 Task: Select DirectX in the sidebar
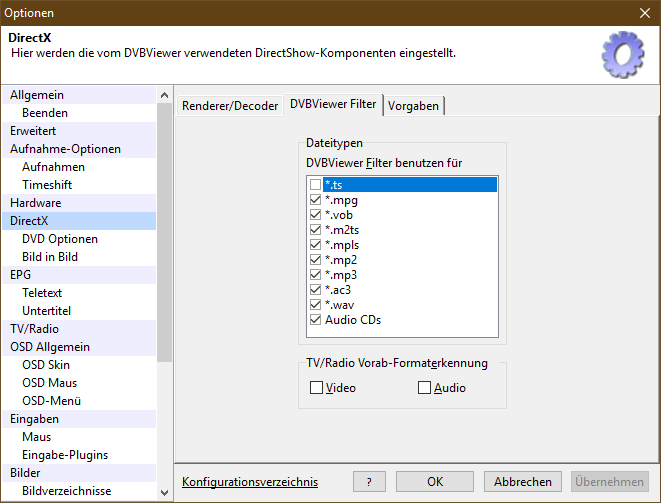click(x=79, y=221)
